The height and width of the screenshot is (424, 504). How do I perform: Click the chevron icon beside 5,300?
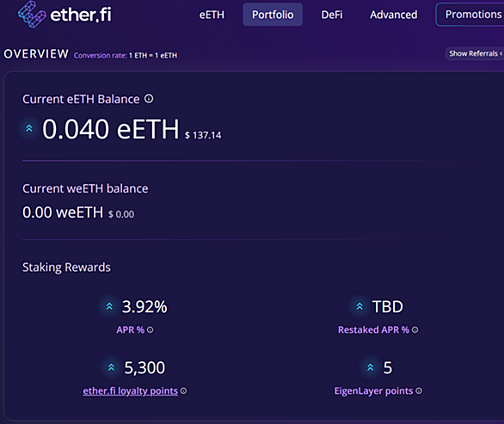click(x=111, y=367)
